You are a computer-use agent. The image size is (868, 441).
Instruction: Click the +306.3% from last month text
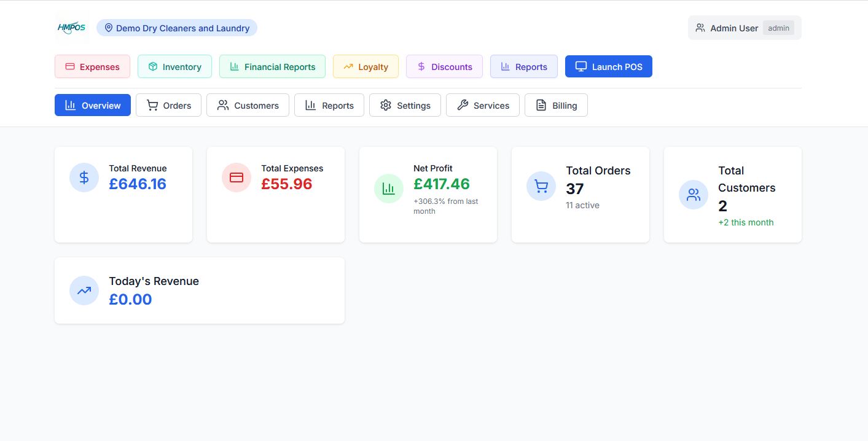(446, 206)
